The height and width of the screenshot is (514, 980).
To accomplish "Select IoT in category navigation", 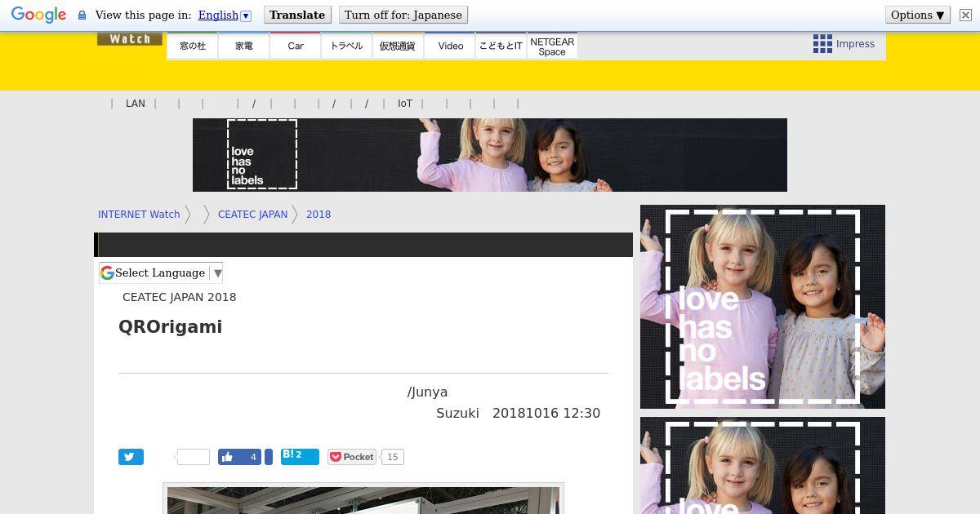I will (405, 104).
